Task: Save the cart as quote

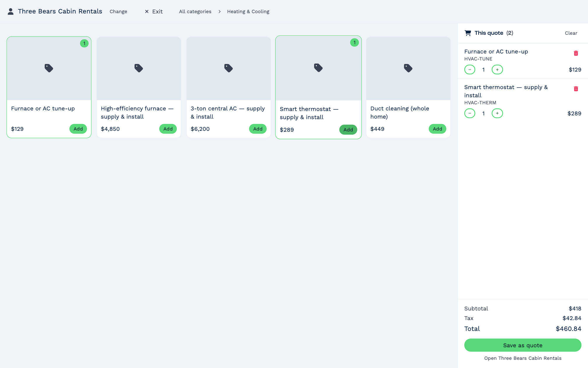Action: pos(523,345)
